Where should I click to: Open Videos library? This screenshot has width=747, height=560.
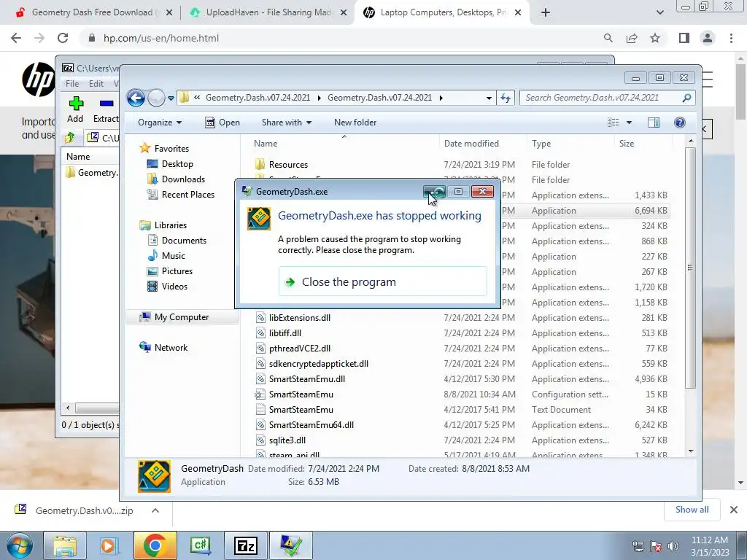[x=174, y=286]
